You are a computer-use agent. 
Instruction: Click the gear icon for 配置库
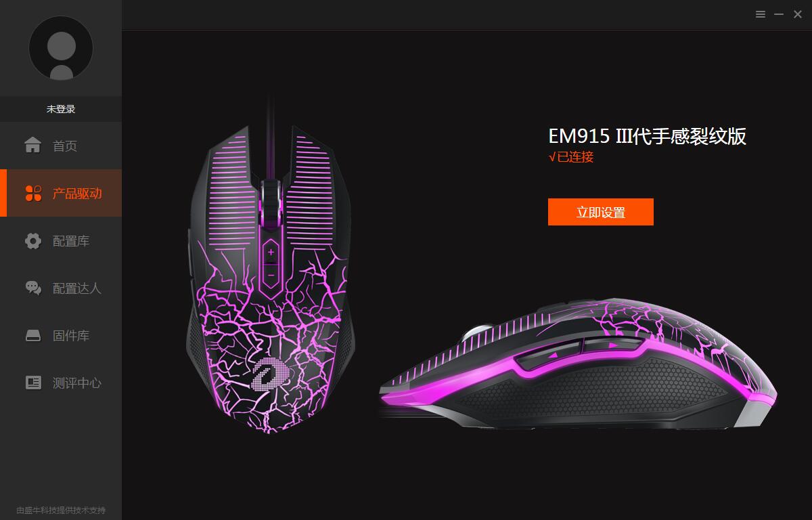(33, 241)
